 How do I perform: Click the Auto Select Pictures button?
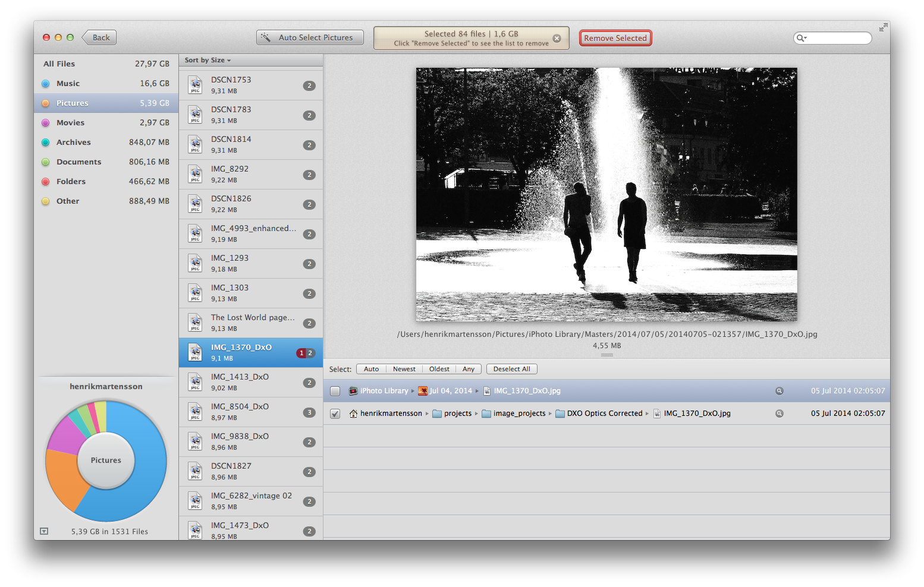[310, 37]
